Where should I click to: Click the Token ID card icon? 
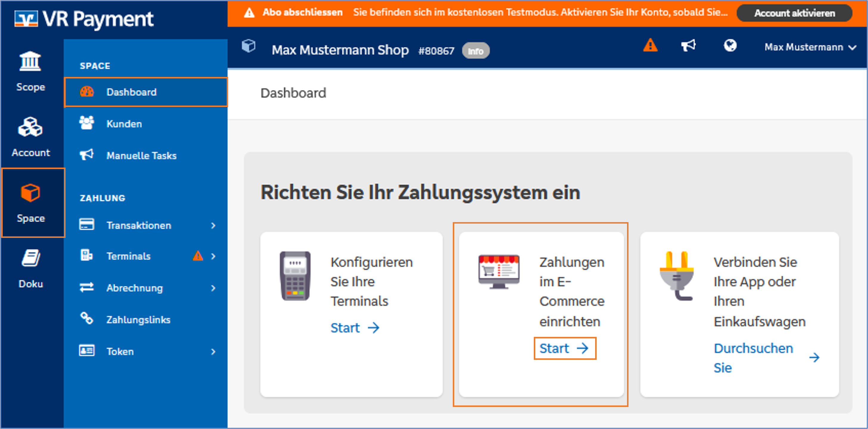coord(87,351)
